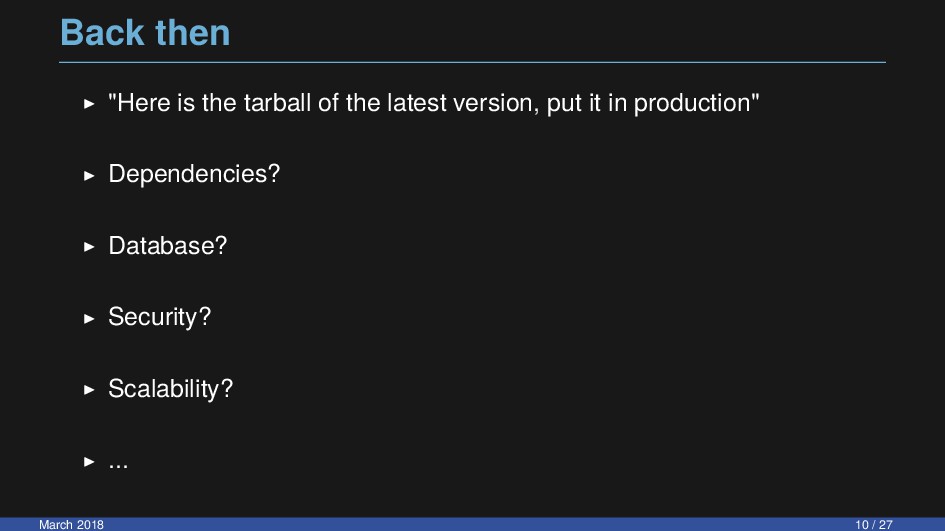Screen dimensions: 945x531
Task: Click the triangle bullet before Scalability?
Action: pos(89,390)
